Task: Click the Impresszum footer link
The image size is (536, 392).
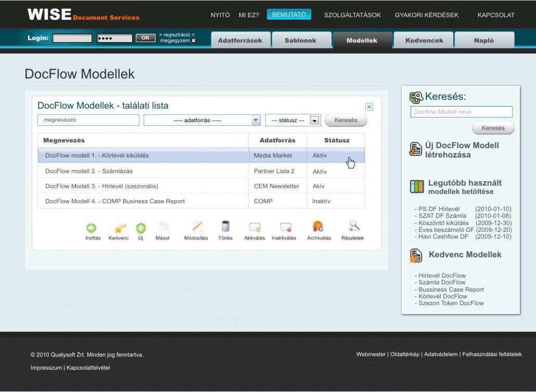Action: [x=46, y=368]
